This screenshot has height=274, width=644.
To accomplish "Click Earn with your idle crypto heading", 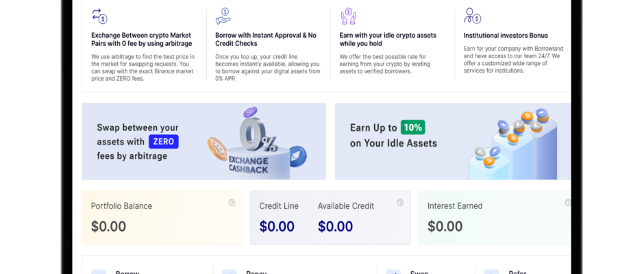I will (388, 40).
